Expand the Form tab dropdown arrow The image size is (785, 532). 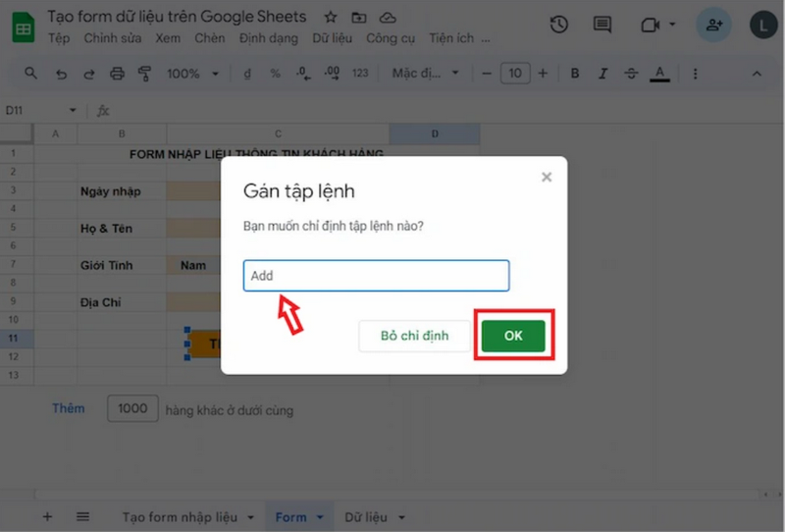click(320, 517)
